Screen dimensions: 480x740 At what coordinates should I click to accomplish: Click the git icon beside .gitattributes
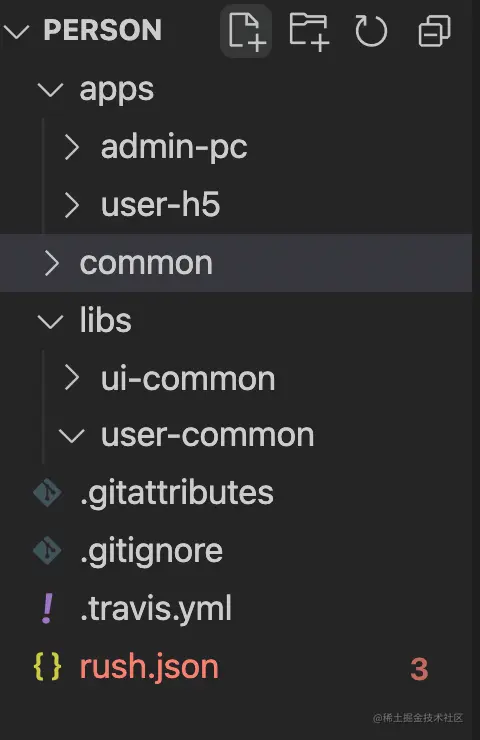point(47,493)
